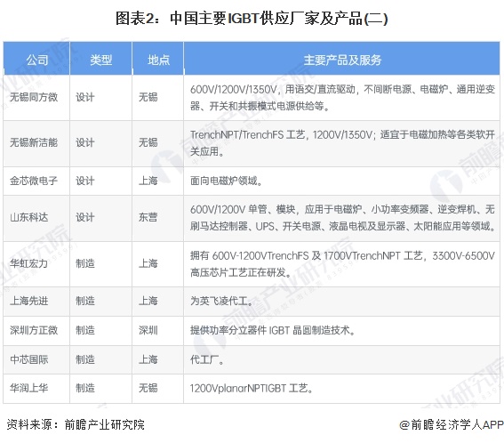Click location 东营 in the 山东科达 row
Screen dimensions: 504x443
[x=148, y=217]
